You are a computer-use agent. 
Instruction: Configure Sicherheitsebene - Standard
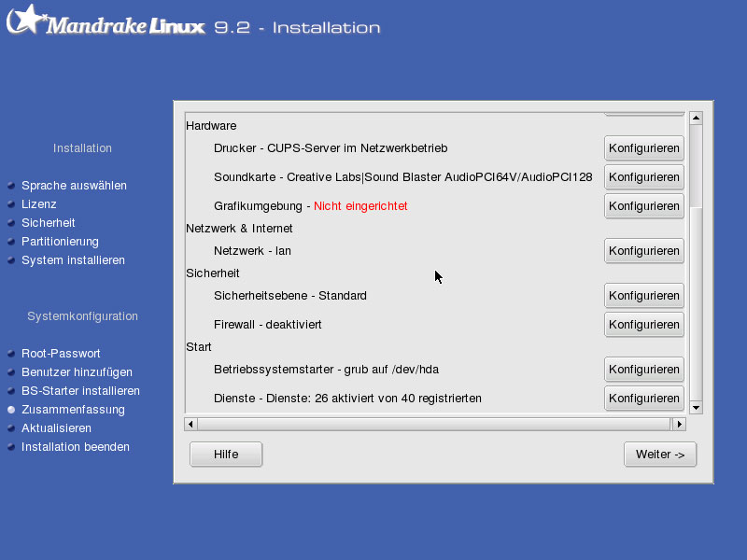(643, 296)
